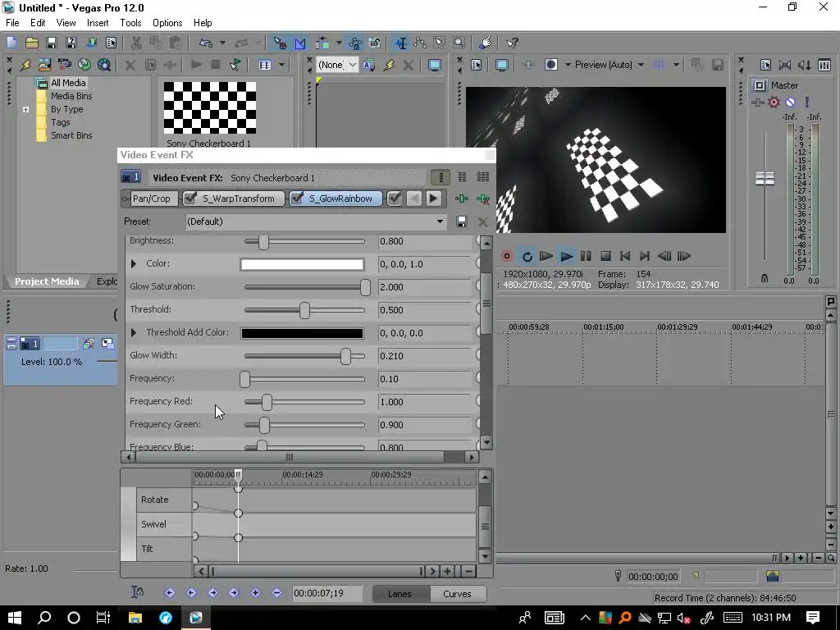Open the Undo history dropdown arrow
The height and width of the screenshot is (630, 840).
coord(221,43)
